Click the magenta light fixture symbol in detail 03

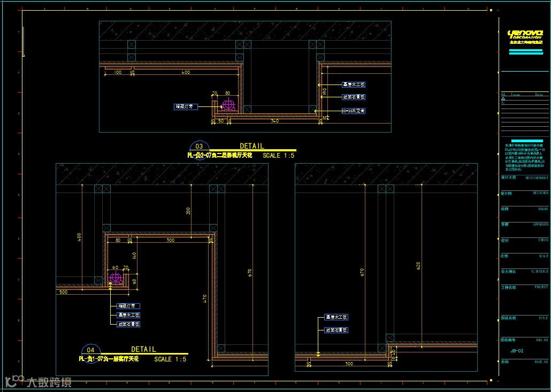(x=228, y=105)
